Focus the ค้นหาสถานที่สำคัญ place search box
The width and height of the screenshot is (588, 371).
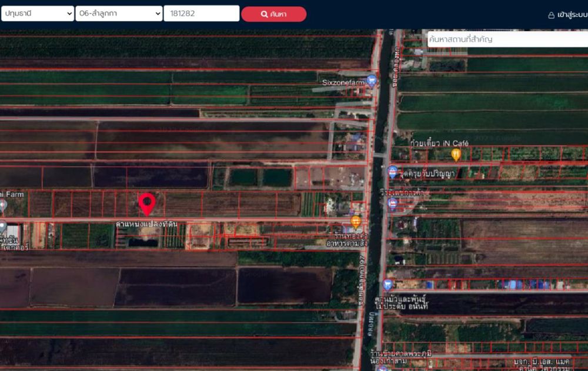506,39
